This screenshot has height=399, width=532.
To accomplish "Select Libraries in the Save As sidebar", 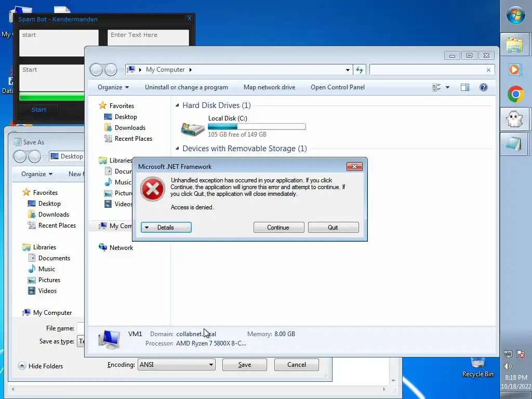I will (x=45, y=247).
